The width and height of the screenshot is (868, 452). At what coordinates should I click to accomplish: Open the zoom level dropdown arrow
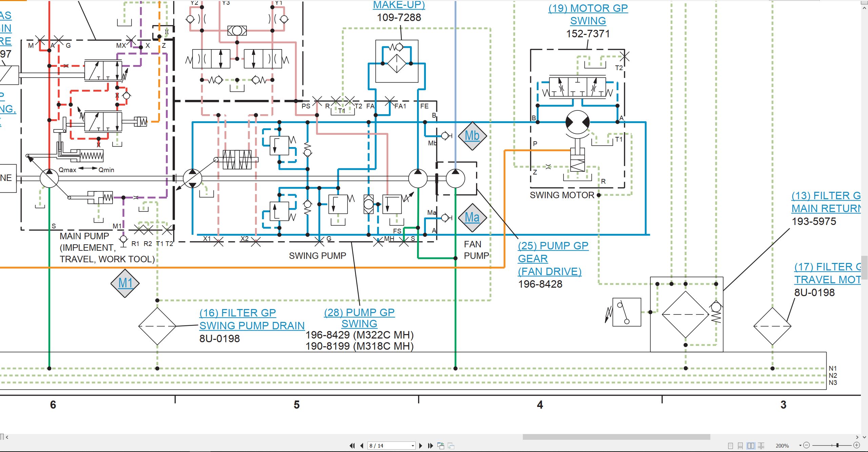point(801,445)
